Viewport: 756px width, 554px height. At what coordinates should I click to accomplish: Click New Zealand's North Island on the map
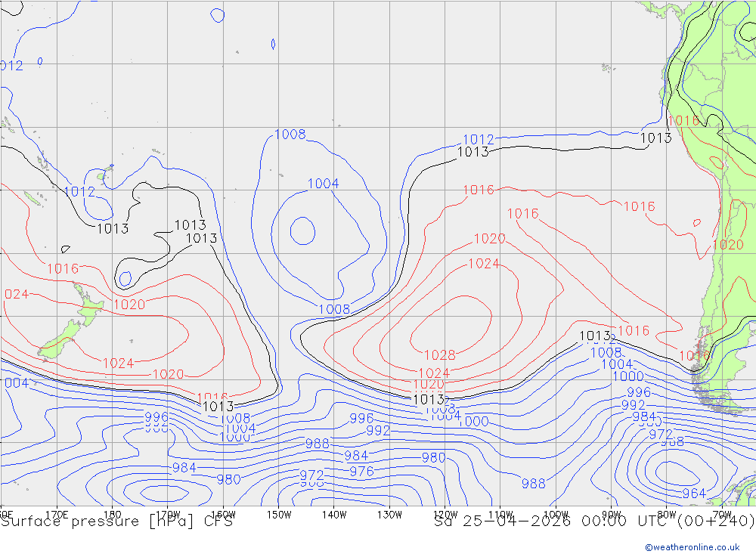[88, 307]
